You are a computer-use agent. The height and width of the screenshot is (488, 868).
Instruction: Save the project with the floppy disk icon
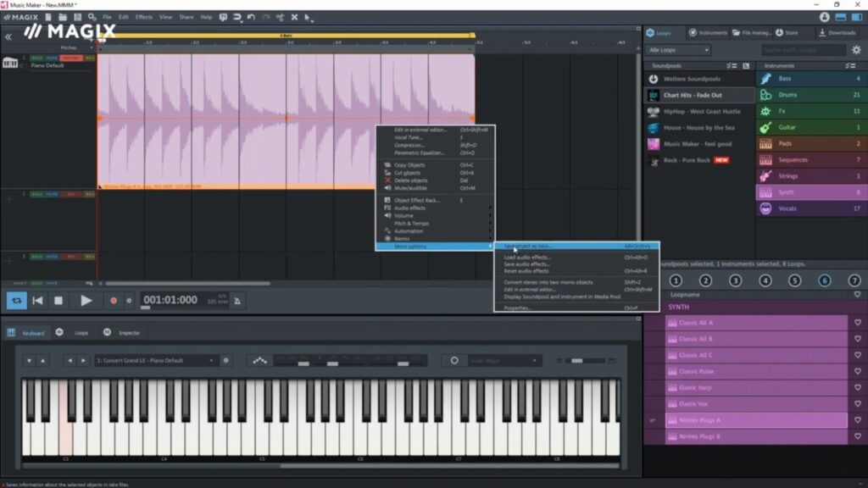(x=77, y=17)
